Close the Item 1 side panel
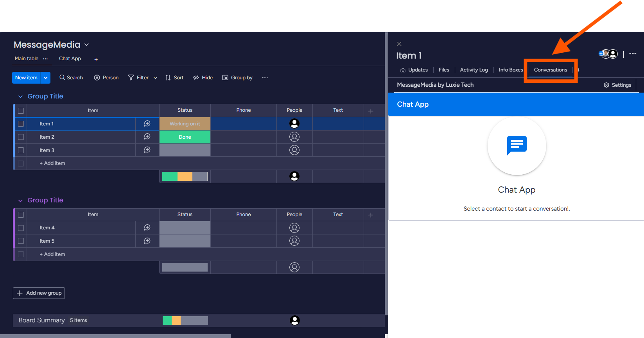 coord(399,44)
